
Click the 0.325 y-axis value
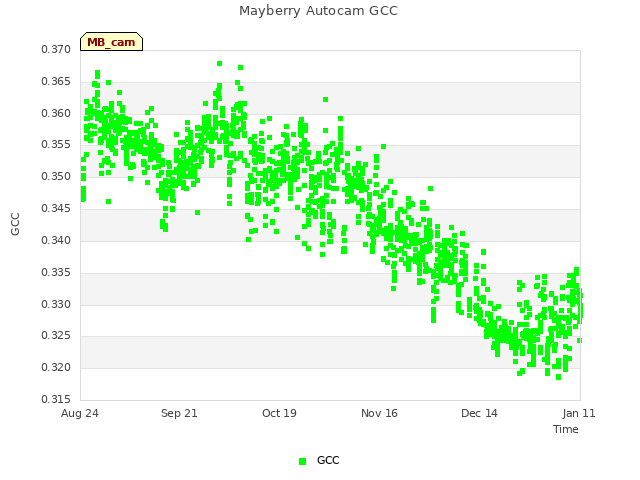56,336
